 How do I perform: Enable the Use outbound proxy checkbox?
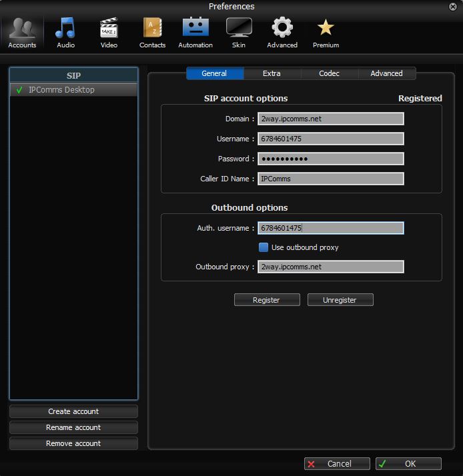pyautogui.click(x=264, y=247)
